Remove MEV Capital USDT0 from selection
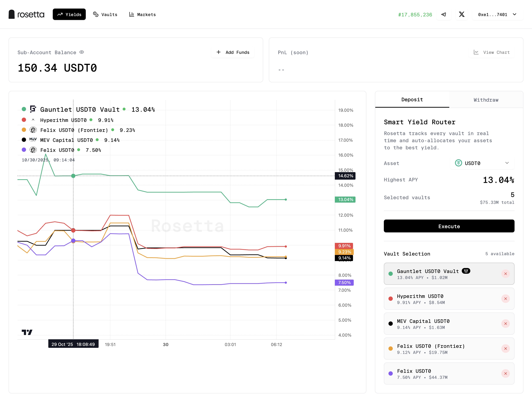532x402 pixels. click(506, 324)
